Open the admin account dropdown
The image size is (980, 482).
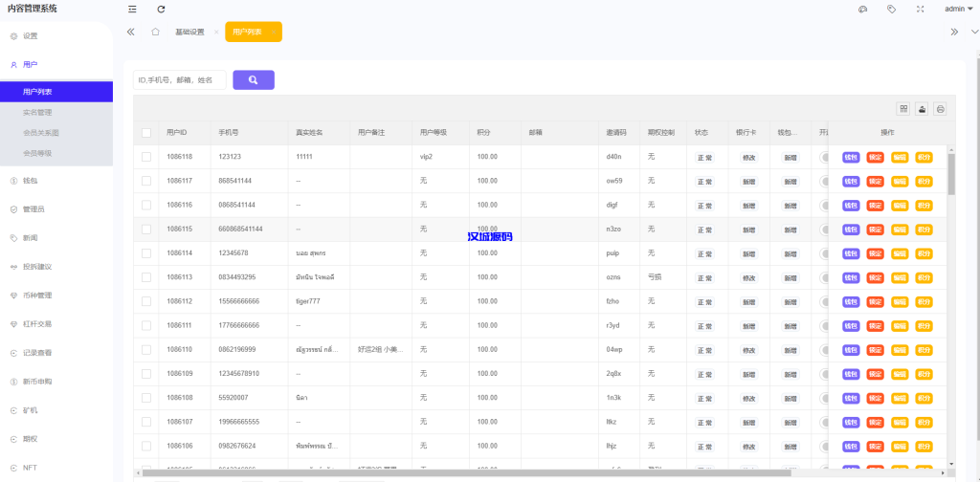[x=957, y=9]
